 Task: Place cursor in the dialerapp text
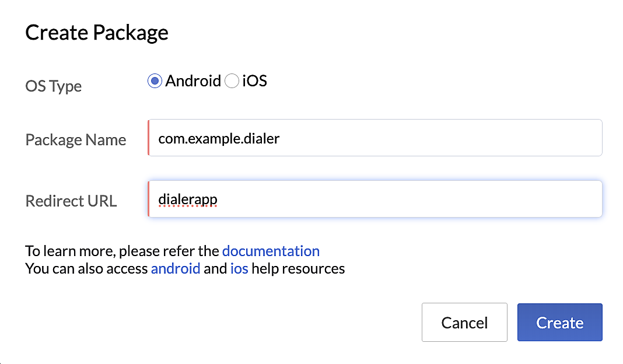click(x=188, y=199)
